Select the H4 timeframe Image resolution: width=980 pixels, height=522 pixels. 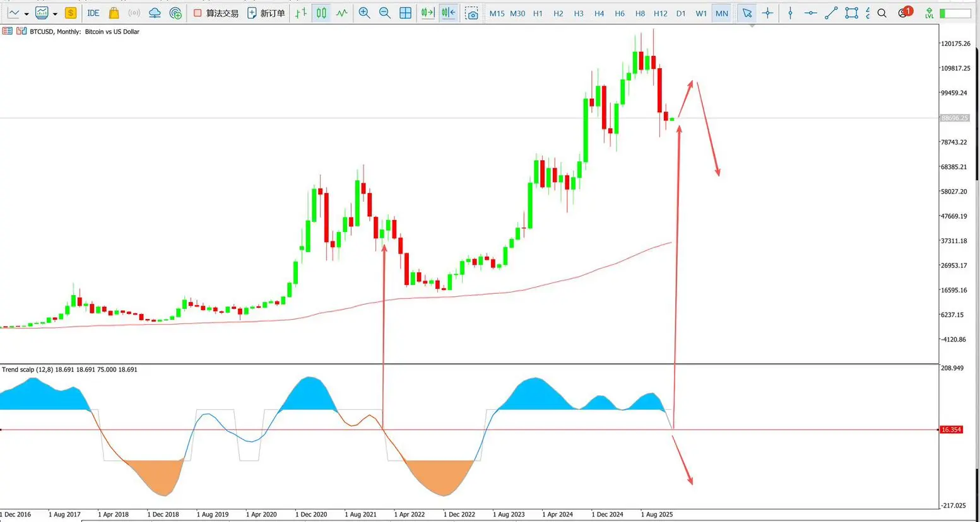click(599, 13)
